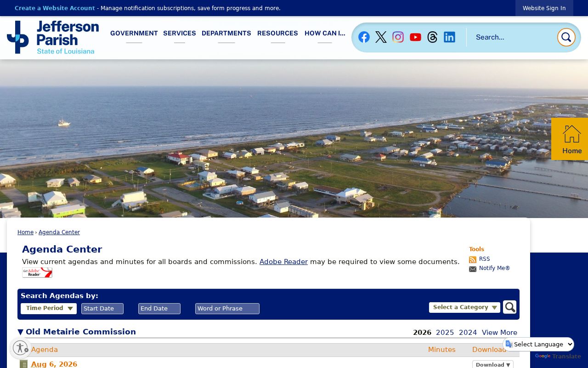Open the Services menu
The width and height of the screenshot is (588, 368).
[180, 34]
